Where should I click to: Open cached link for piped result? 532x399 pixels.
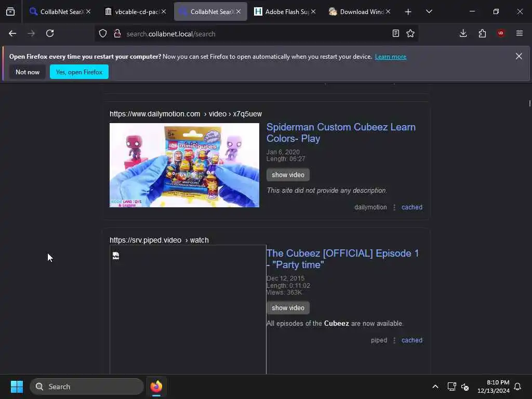click(412, 340)
